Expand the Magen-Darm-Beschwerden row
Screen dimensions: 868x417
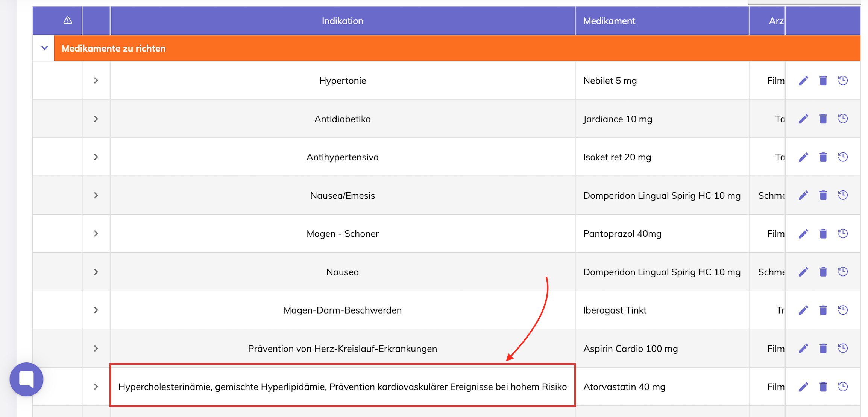coord(96,310)
